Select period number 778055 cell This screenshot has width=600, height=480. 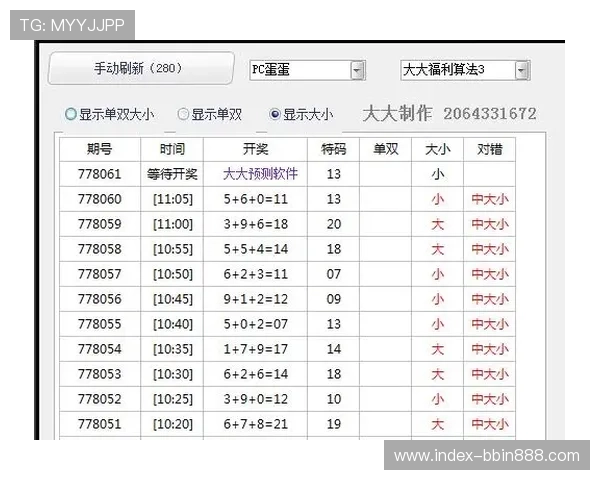click(100, 324)
